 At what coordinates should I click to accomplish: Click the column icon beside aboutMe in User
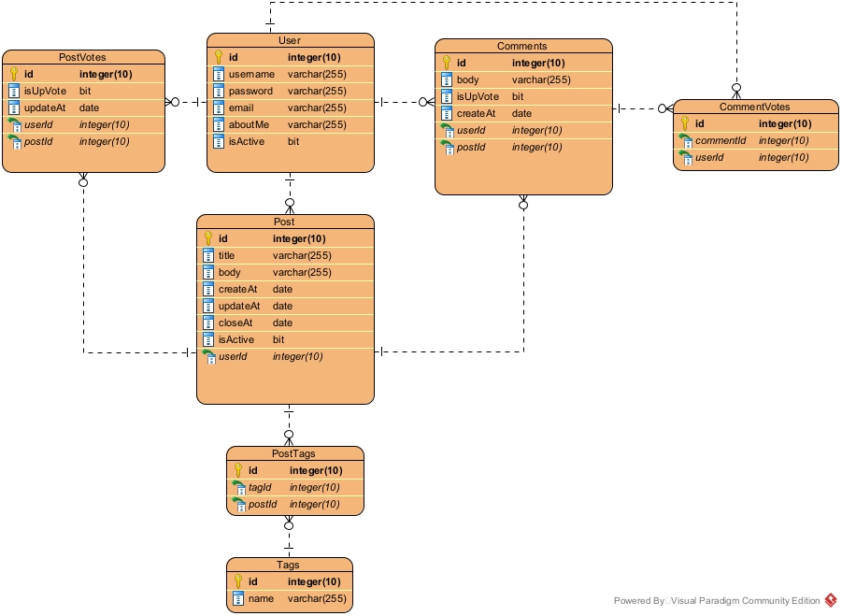(219, 124)
